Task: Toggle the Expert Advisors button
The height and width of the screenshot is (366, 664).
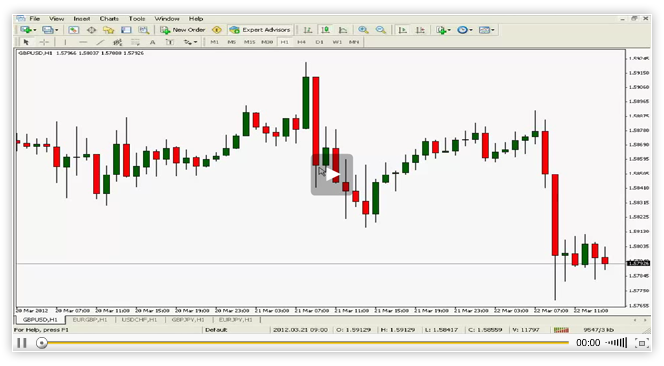Action: pyautogui.click(x=260, y=30)
